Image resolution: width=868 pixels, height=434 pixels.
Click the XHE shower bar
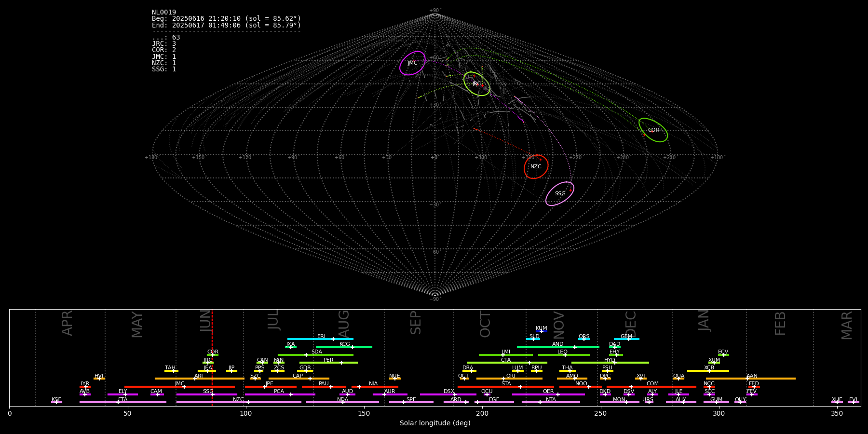837,402
